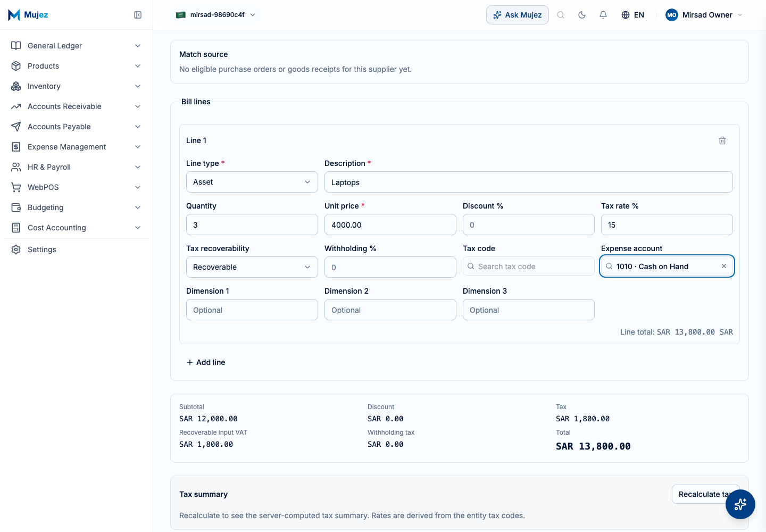The width and height of the screenshot is (766, 532).
Task: Click search icon in Tax code field
Action: coord(471,266)
